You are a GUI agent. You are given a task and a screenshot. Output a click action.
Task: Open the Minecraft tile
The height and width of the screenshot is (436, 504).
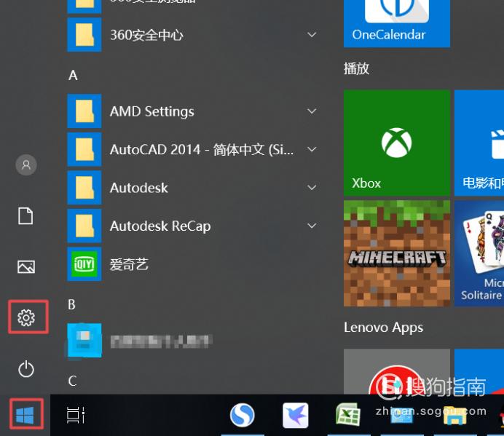click(x=397, y=253)
